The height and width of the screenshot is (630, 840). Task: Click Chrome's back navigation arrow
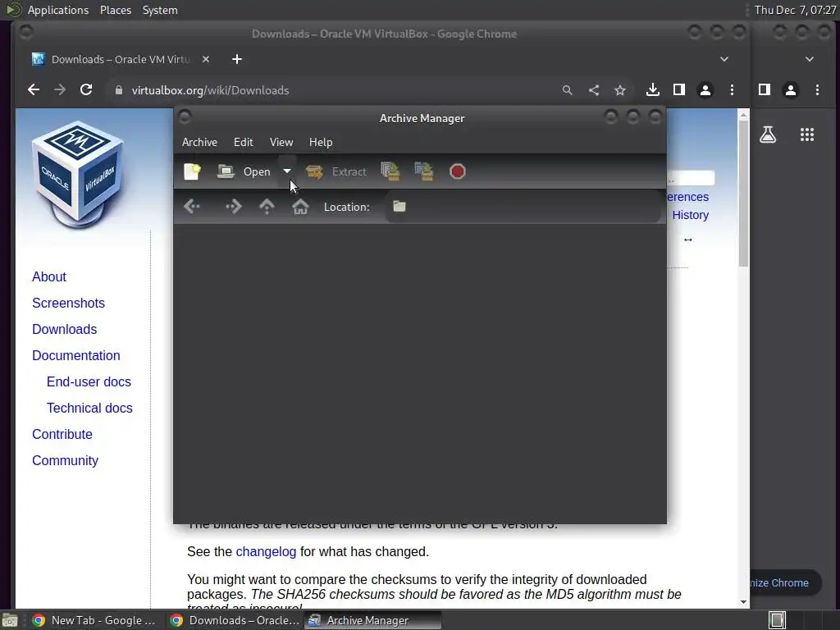[33, 90]
